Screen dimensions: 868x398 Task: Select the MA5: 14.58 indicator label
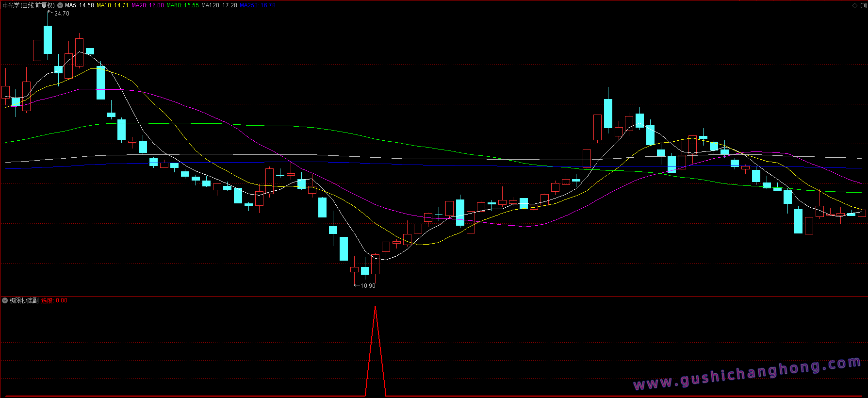point(80,5)
